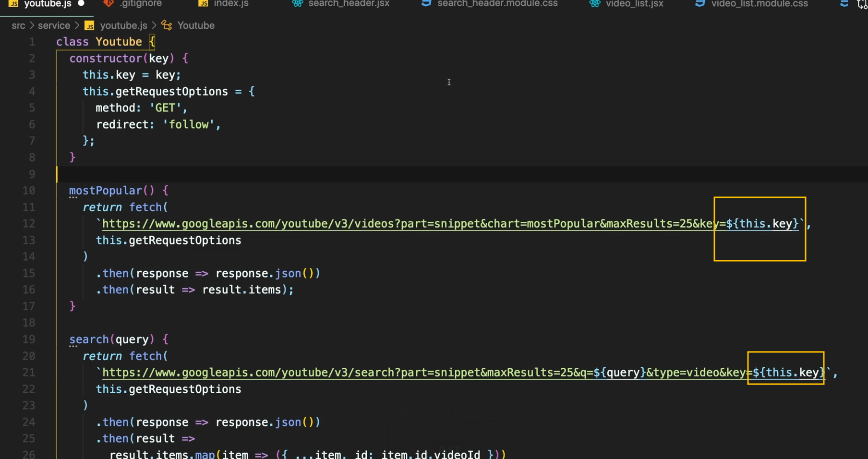Click the 'mostPopular()' method name

[112, 191]
